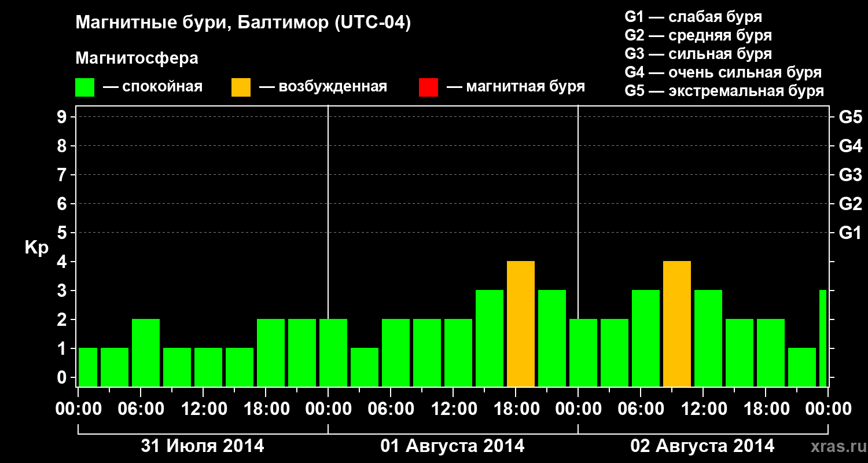Select the first green Kp 2 bar on 31 July
The height and width of the screenshot is (463, 868).
click(146, 353)
